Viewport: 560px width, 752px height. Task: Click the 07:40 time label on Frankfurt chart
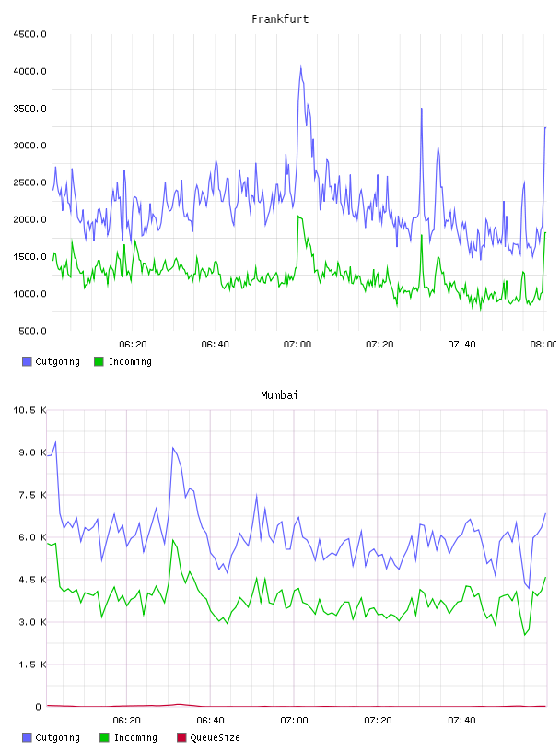[x=461, y=344]
